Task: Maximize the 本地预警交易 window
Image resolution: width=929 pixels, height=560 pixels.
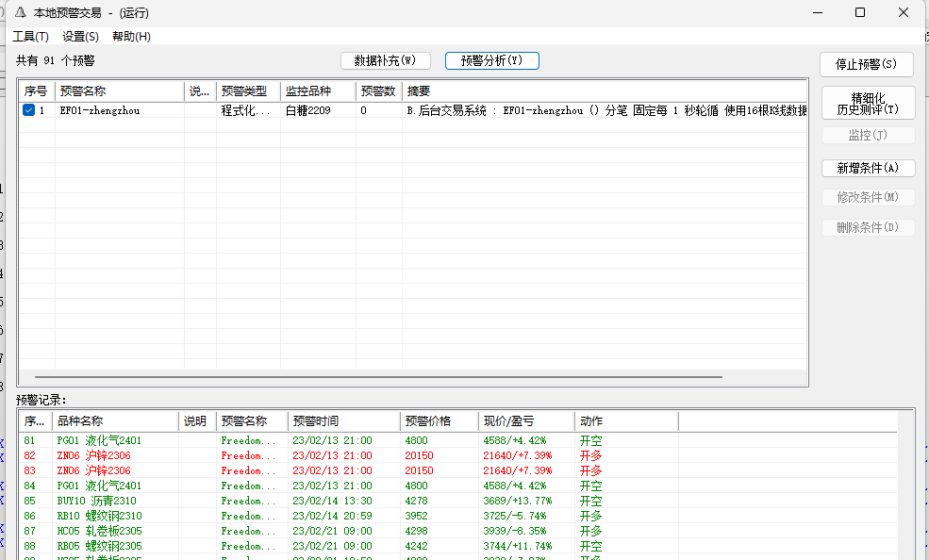Action: (860, 12)
